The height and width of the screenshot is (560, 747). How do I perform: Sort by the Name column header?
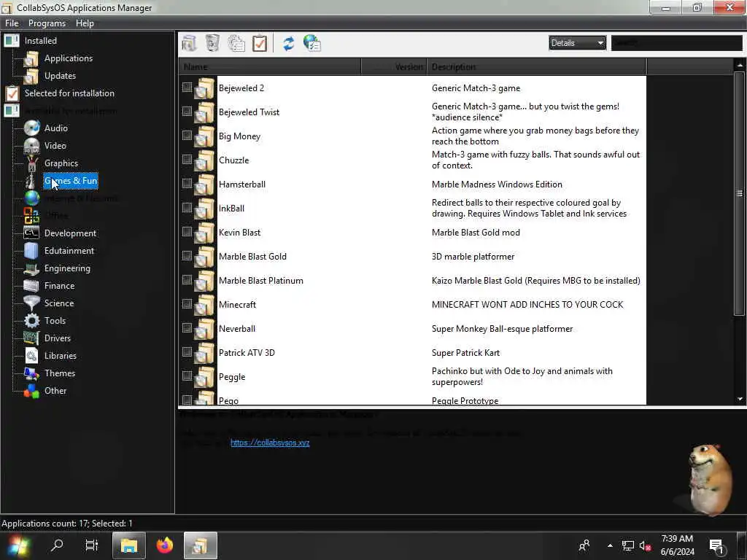270,66
